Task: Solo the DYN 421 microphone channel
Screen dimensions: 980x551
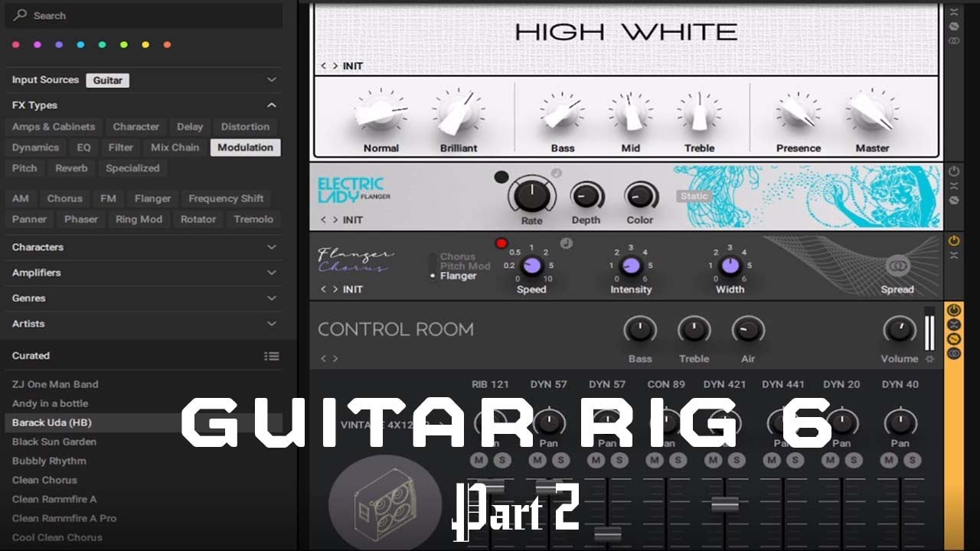Action: click(x=737, y=460)
